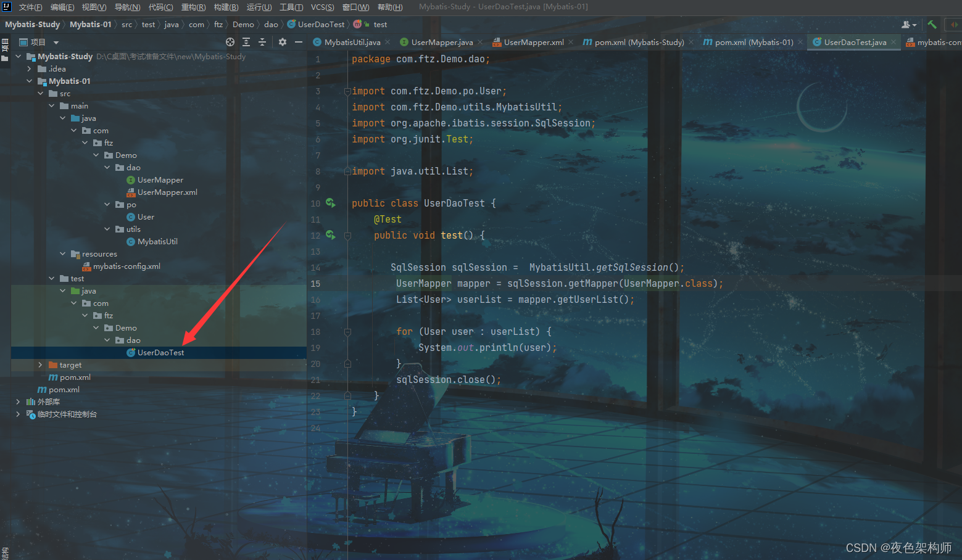Screen dimensions: 962x560
Task: Collapse the Mybatis-Study root node
Action: click(18, 57)
